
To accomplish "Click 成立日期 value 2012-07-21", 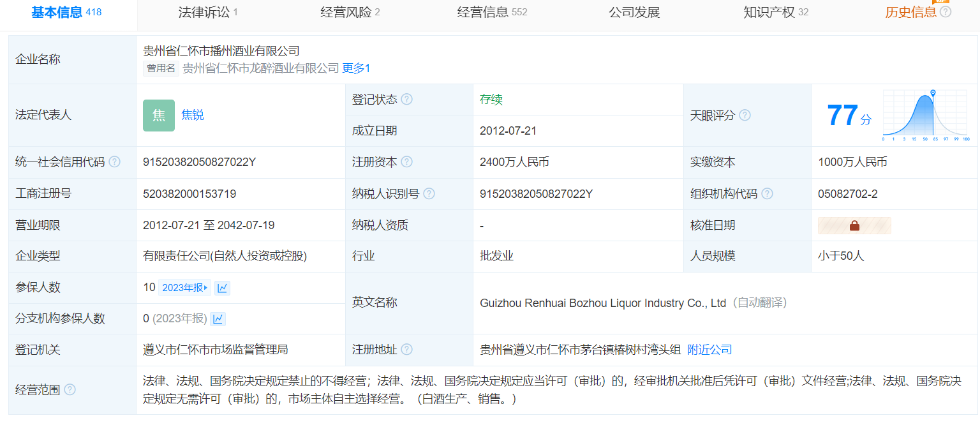I will pyautogui.click(x=508, y=131).
